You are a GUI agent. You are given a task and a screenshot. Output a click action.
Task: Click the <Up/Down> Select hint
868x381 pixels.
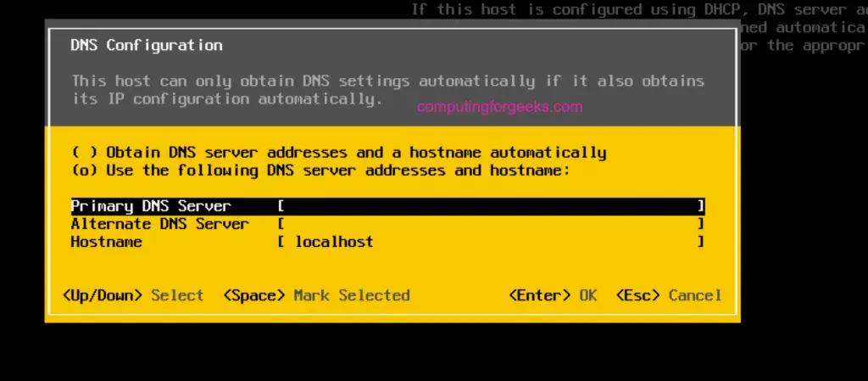click(133, 295)
